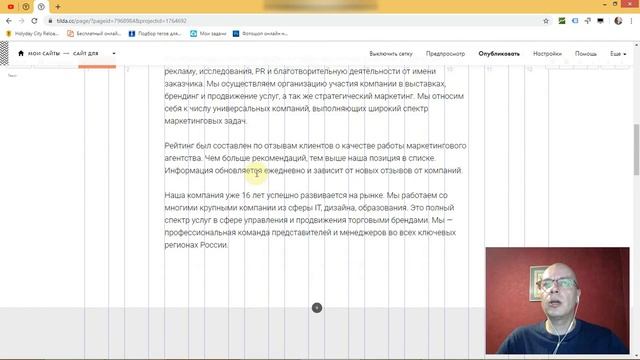Go forward in browser history

pos(22,21)
